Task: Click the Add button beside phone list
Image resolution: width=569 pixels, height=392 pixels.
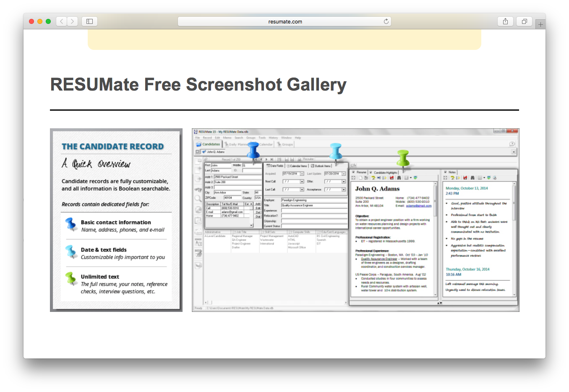Action: 258,204
